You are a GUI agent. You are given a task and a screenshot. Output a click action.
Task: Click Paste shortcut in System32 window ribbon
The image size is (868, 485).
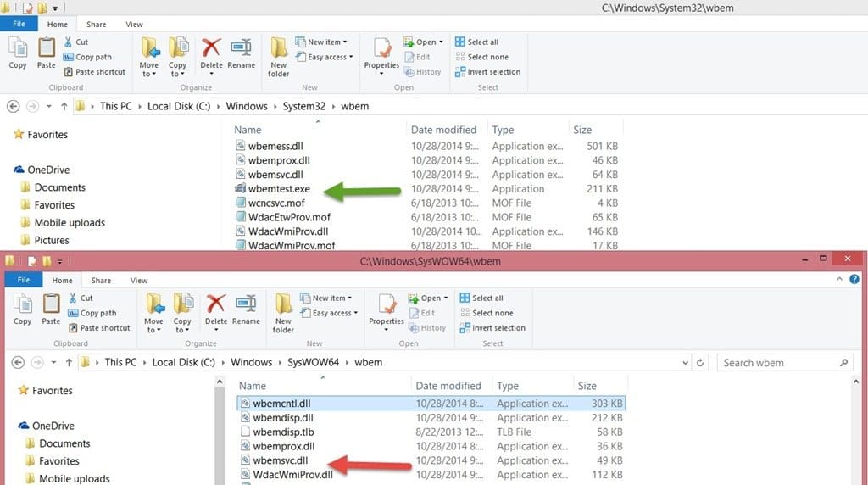point(95,72)
